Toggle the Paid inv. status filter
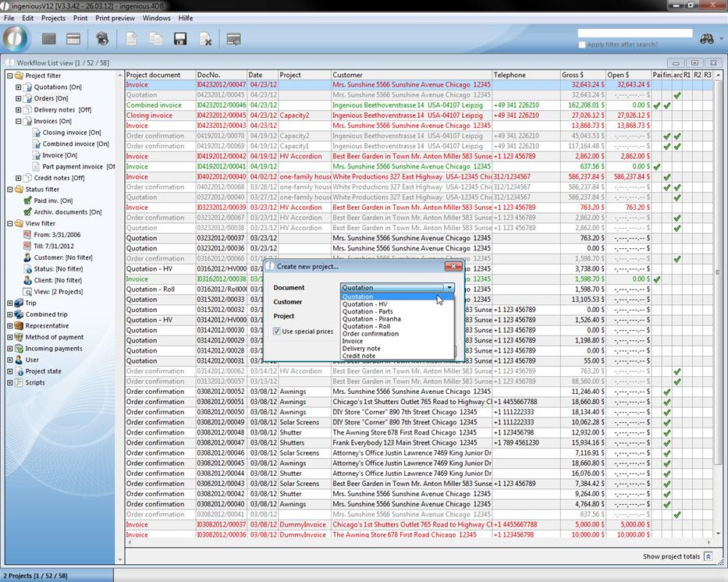 [x=28, y=201]
